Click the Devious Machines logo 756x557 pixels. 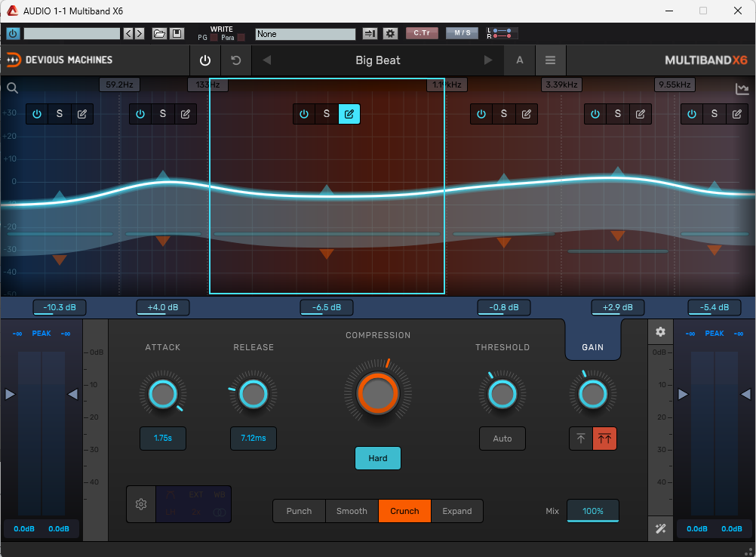[60, 60]
